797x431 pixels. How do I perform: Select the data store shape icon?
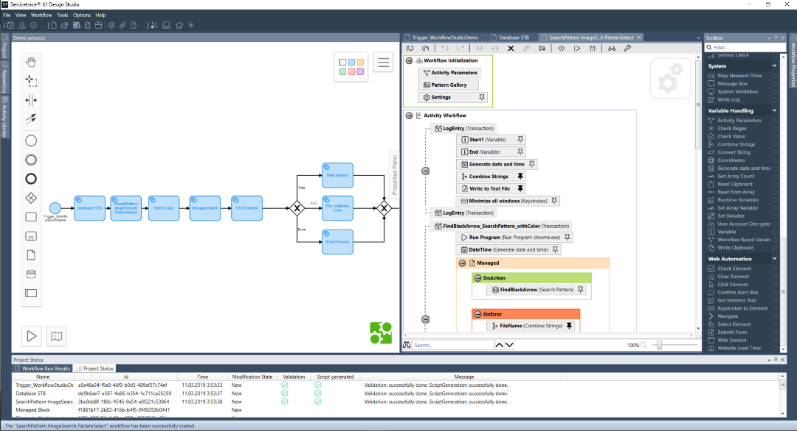(30, 274)
